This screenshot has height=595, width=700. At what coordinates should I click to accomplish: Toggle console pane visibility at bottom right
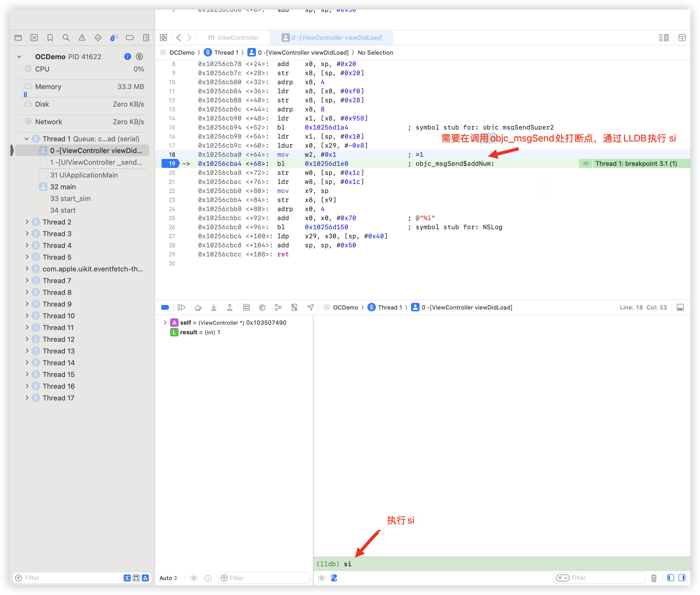pos(682,578)
